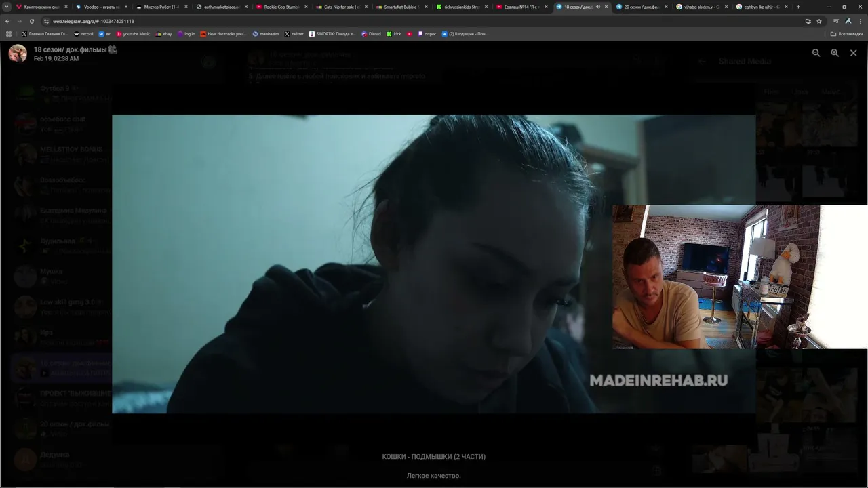Switch to the Cats Nip for sale tab
Image resolution: width=868 pixels, height=488 pixels.
pyautogui.click(x=342, y=7)
